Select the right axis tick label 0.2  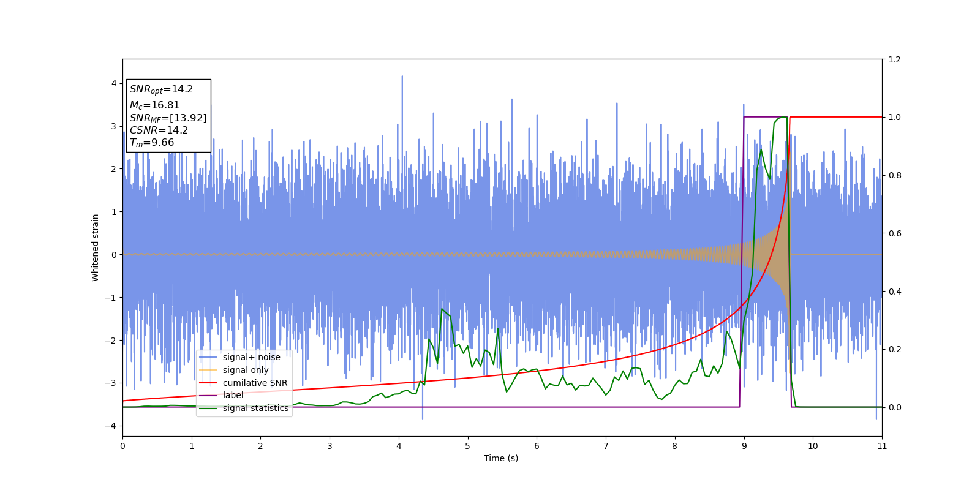pos(895,349)
